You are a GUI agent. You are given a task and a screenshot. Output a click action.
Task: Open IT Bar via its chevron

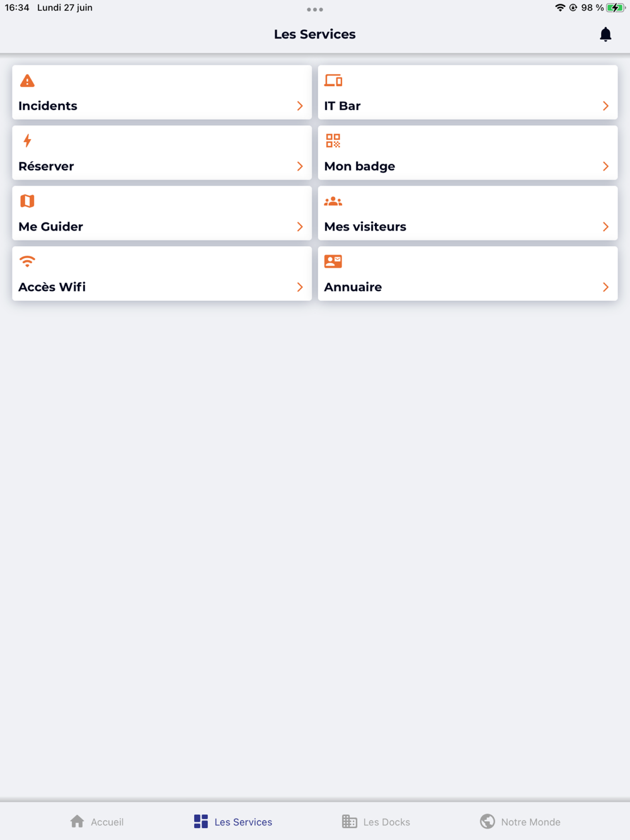[x=605, y=106]
